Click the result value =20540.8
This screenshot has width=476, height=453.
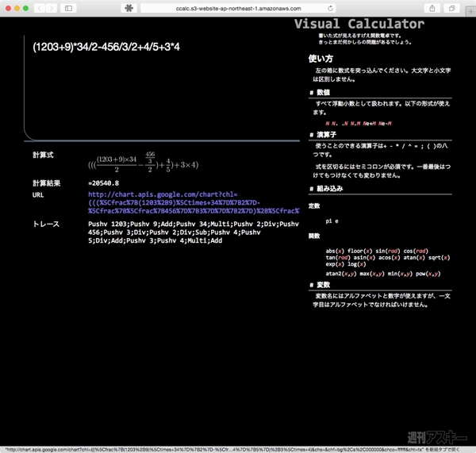tap(103, 183)
